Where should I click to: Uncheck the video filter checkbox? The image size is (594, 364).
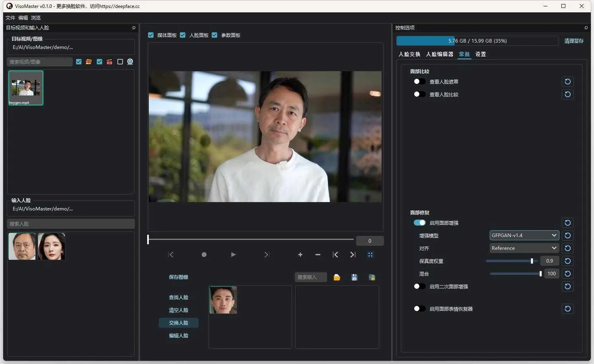(x=99, y=62)
